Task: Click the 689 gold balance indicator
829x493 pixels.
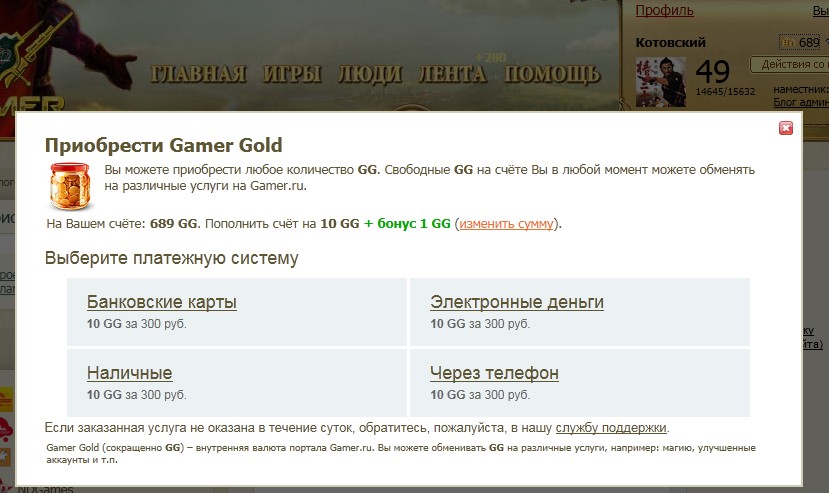Action: point(800,42)
